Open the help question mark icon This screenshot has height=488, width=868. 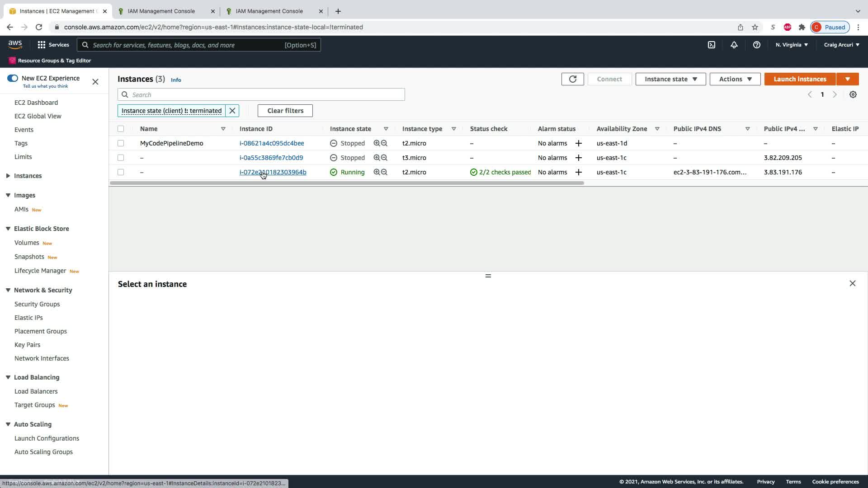(x=756, y=45)
